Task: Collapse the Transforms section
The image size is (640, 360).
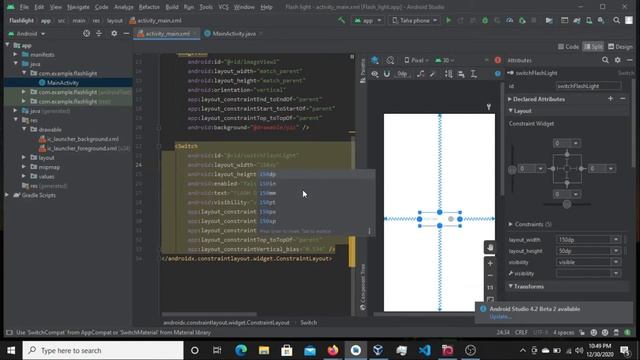Action: [510, 287]
